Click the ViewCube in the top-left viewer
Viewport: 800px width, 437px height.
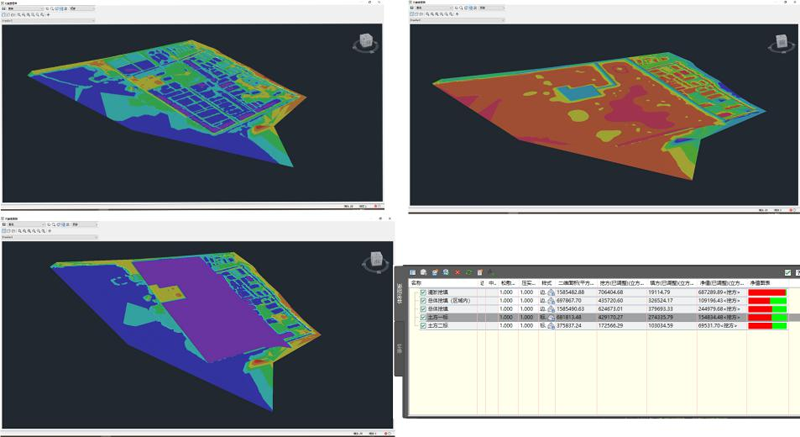click(x=364, y=43)
